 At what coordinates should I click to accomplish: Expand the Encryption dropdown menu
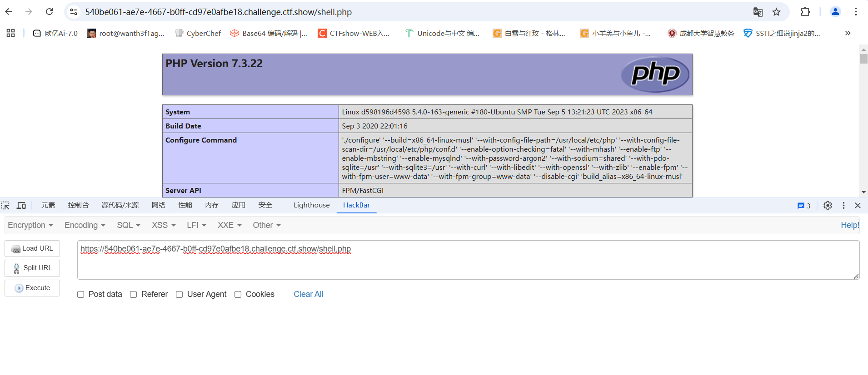coord(30,225)
